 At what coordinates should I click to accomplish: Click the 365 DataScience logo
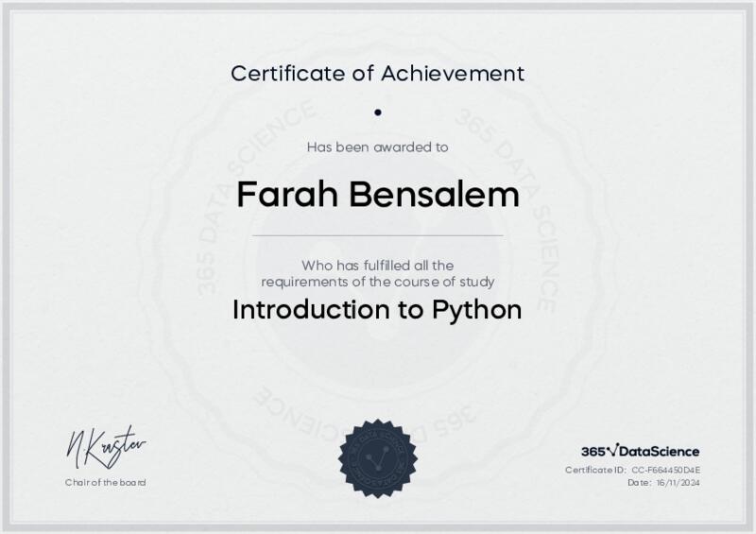point(640,451)
